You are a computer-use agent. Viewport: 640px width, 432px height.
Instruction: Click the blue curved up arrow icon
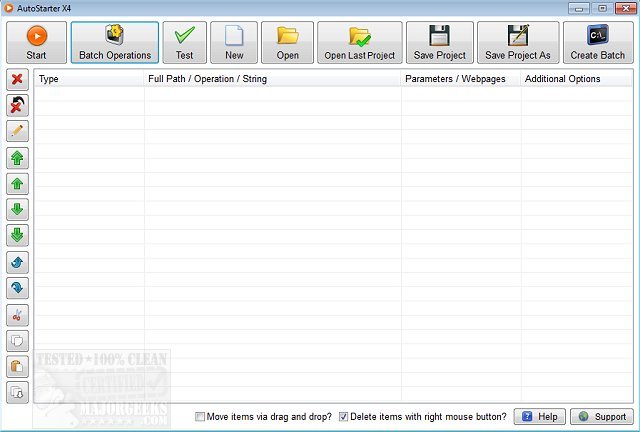[17, 263]
